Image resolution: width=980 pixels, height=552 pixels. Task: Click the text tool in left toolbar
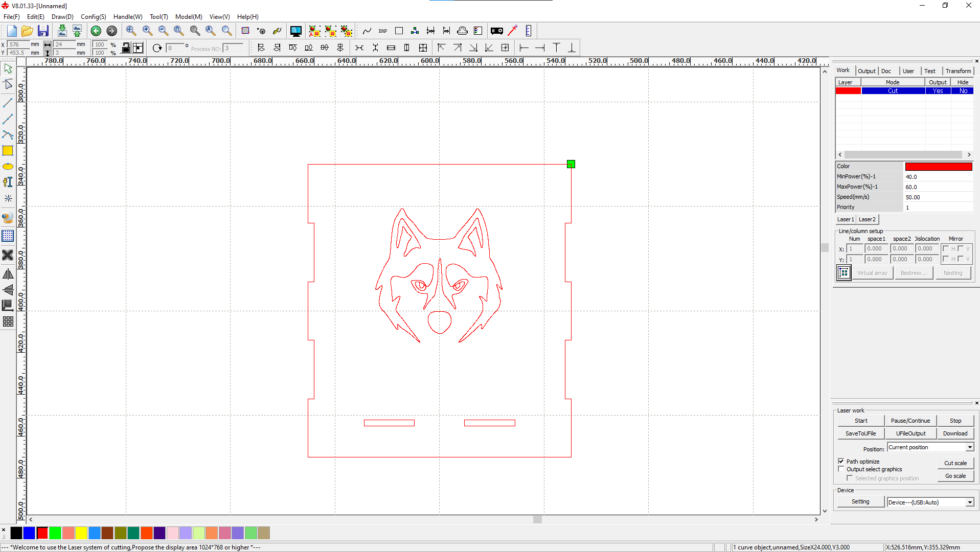point(8,182)
